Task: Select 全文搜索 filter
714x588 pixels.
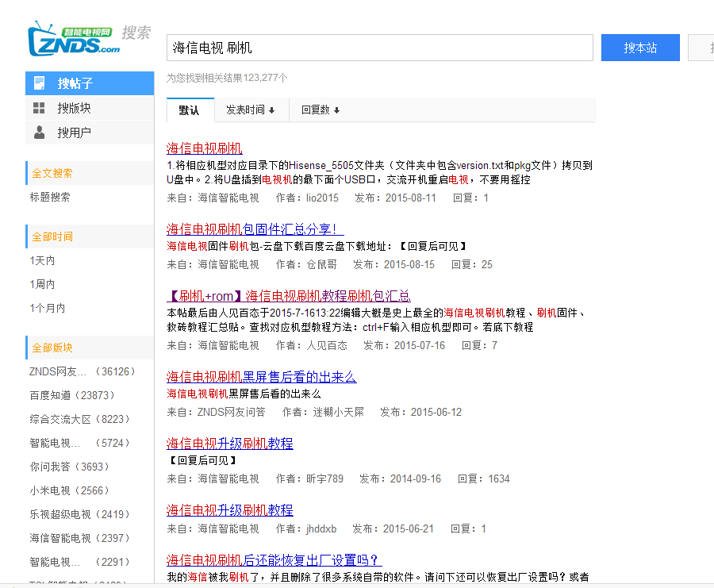Action: (52, 173)
